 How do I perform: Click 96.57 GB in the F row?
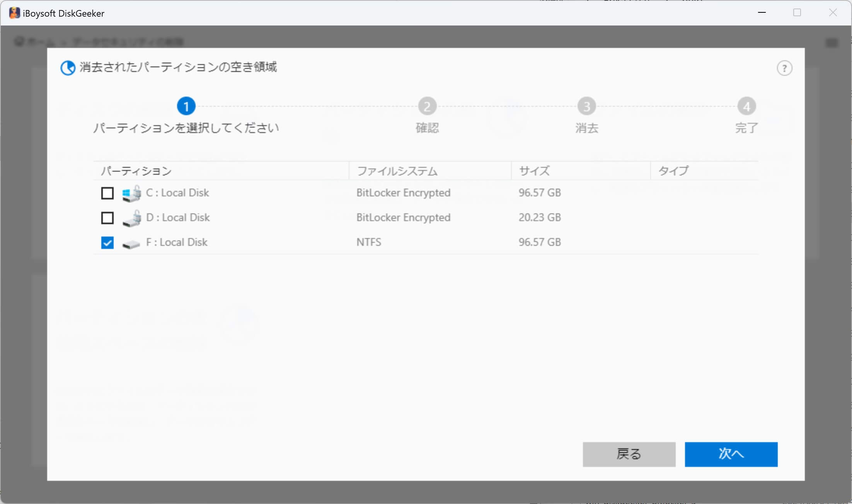coord(540,242)
